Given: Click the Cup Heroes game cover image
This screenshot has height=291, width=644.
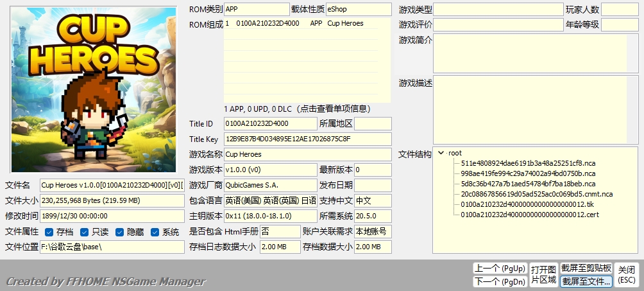Looking at the screenshot, I should click(x=94, y=90).
